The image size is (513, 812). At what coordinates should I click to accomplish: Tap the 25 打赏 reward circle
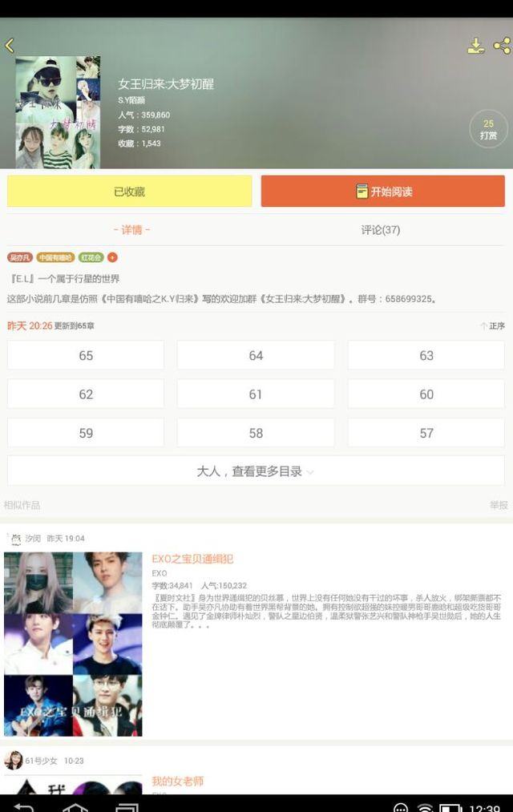click(x=488, y=129)
